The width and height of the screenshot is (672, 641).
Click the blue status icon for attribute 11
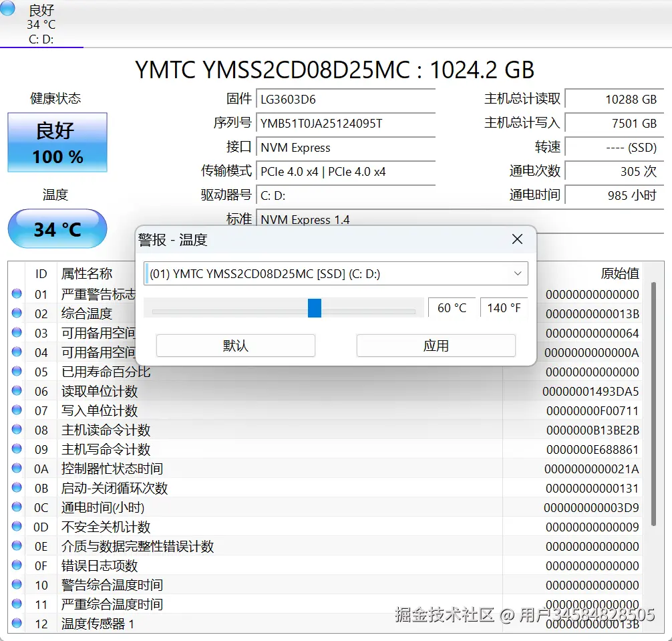(17, 604)
